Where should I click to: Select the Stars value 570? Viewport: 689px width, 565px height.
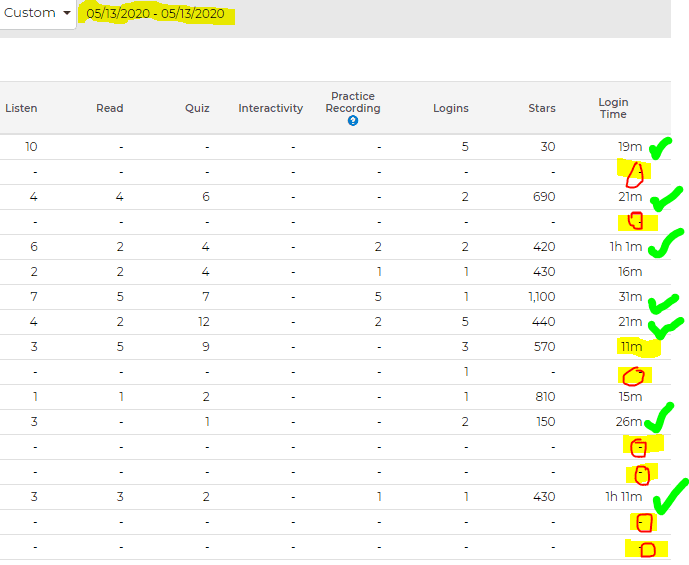click(x=544, y=347)
